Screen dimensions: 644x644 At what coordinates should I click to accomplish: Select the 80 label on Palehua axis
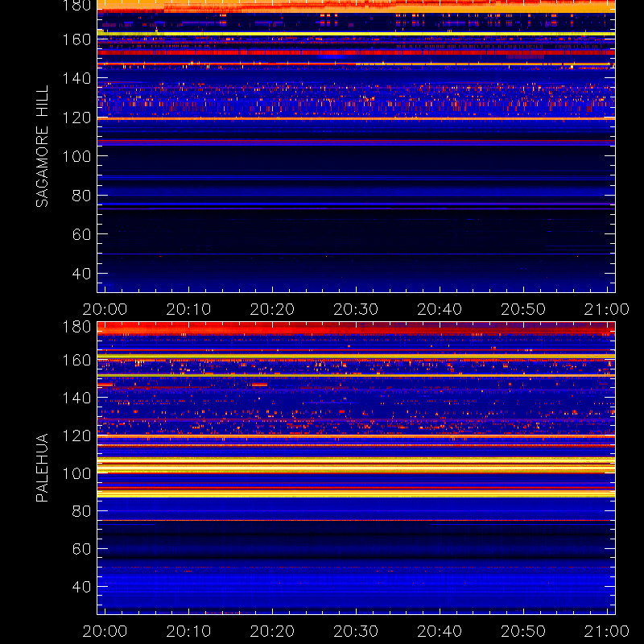81,511
